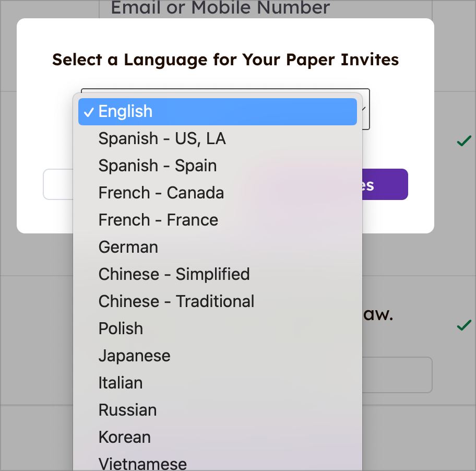Select French - France from the list
This screenshot has height=471, width=476.
tap(158, 220)
